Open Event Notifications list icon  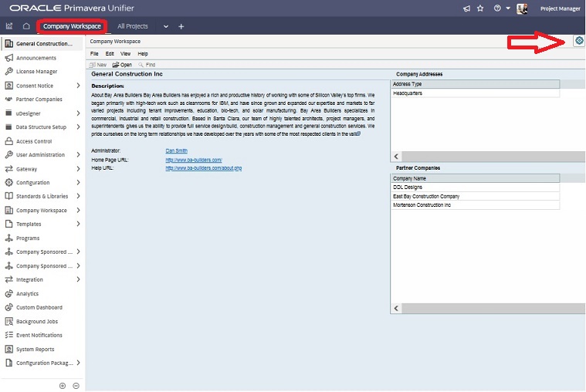[x=9, y=335]
